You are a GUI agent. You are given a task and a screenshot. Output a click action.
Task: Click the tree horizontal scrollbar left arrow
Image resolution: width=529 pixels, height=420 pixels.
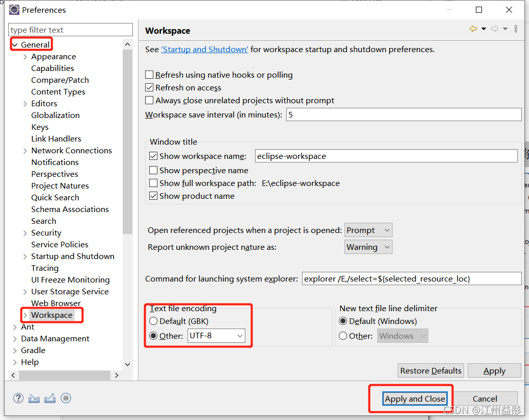pyautogui.click(x=13, y=375)
